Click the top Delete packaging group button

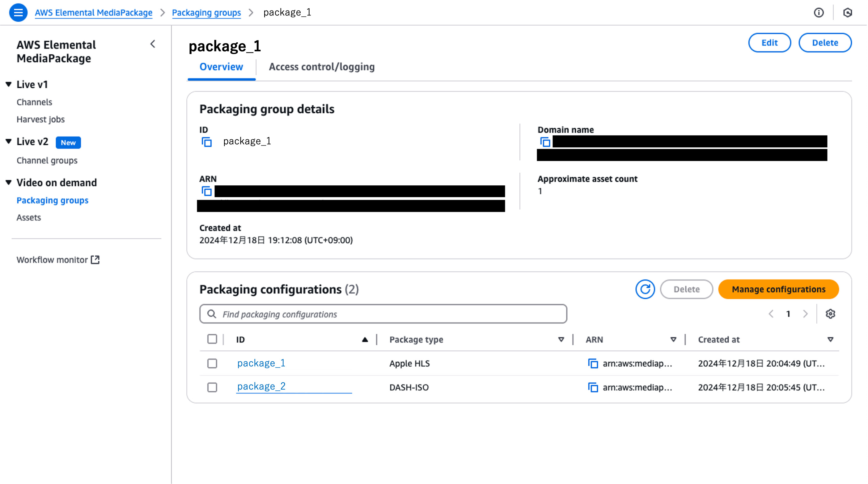click(825, 43)
